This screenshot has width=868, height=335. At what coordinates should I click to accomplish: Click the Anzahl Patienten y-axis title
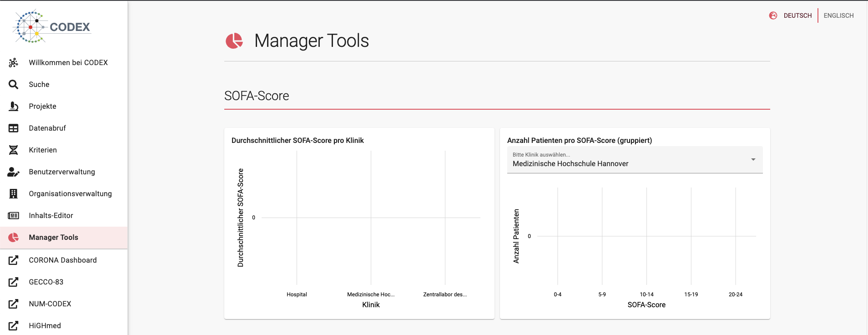point(516,236)
